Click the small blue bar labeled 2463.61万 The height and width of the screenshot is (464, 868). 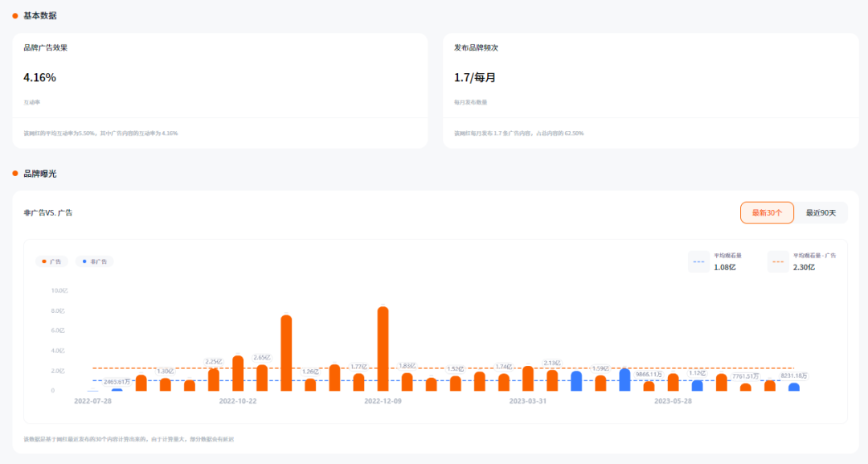(117, 389)
